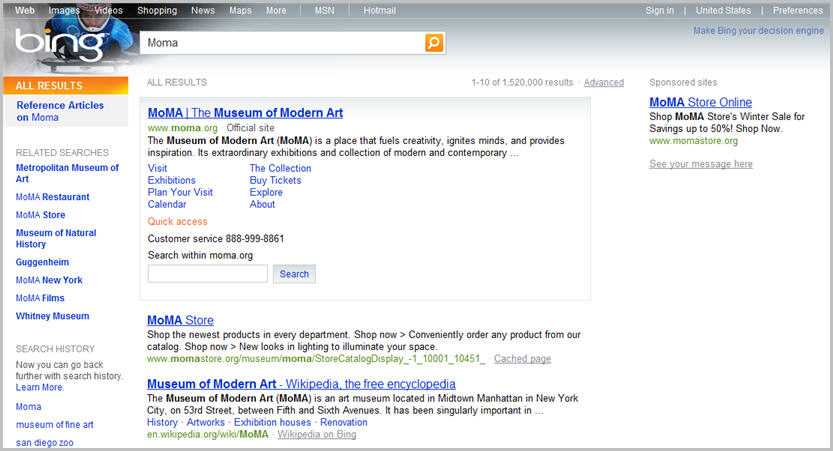Viewport: 833px width, 451px height.
Task: Click the Bing logo
Action: coord(60,44)
